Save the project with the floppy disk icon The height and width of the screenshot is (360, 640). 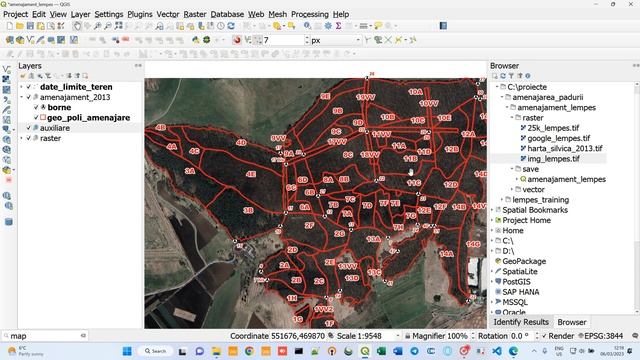tap(30, 26)
